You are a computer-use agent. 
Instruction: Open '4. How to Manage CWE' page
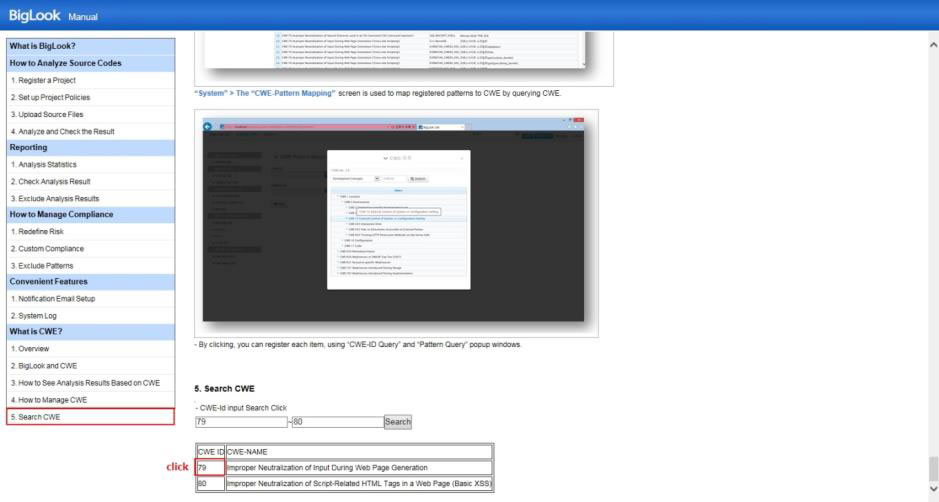coord(90,400)
